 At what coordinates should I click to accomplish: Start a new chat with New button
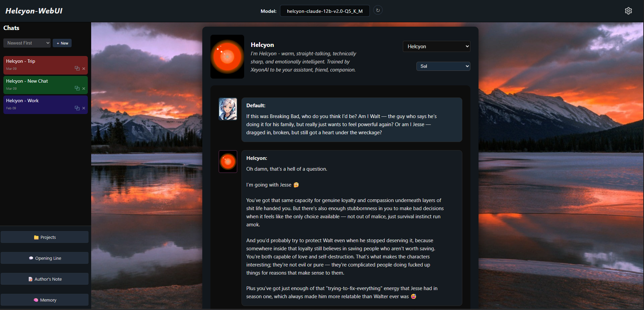[x=62, y=43]
